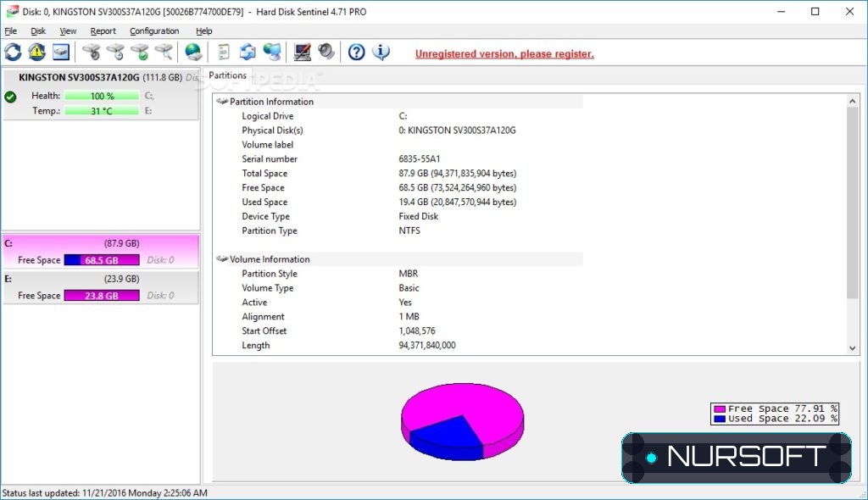The height and width of the screenshot is (500, 868).
Task: Click the network computer globe icon
Action: coord(272,53)
